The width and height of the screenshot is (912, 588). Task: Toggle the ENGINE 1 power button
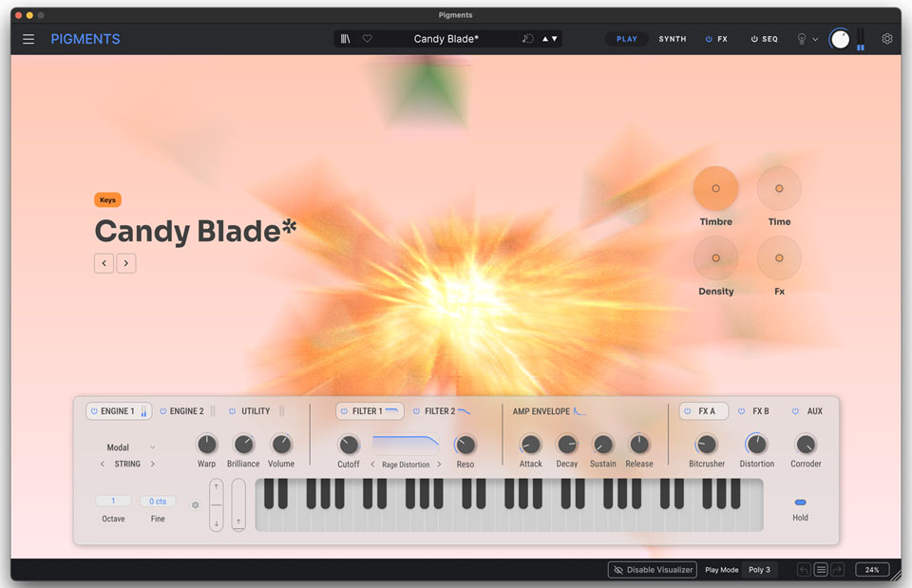(94, 411)
